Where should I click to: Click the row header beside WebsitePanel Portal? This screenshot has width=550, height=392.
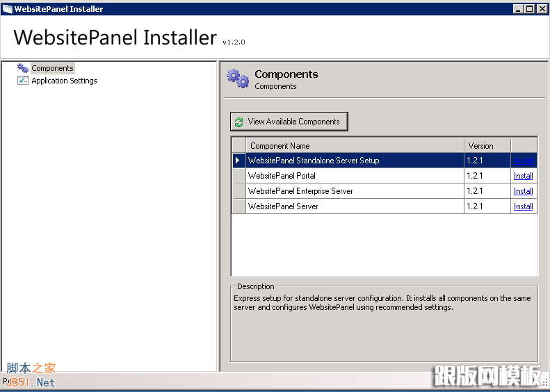239,176
